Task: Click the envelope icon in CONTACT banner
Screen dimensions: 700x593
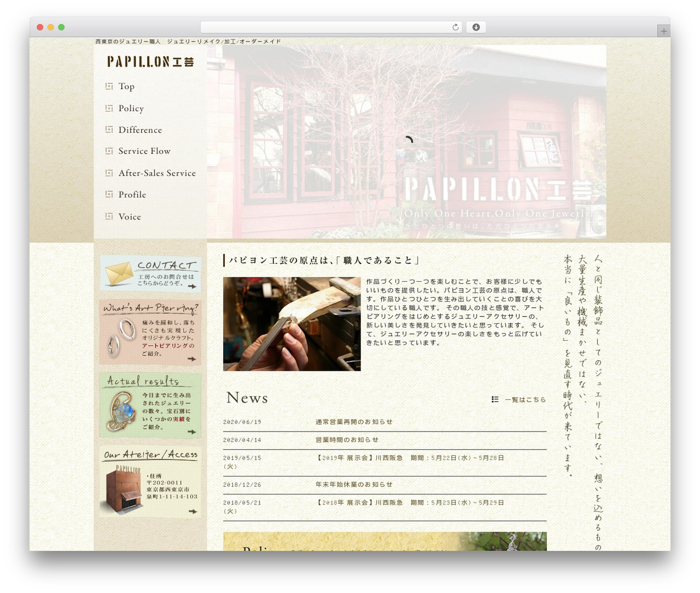Action: (x=120, y=274)
